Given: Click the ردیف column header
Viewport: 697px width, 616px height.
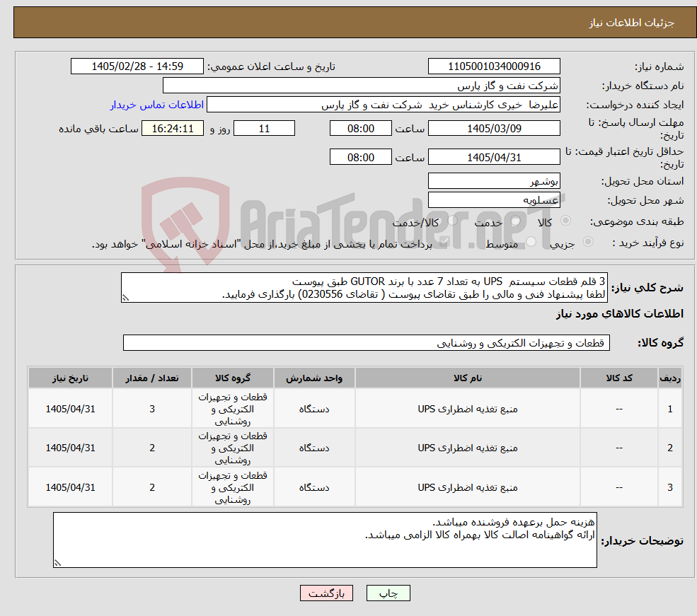Looking at the screenshot, I should [x=670, y=378].
